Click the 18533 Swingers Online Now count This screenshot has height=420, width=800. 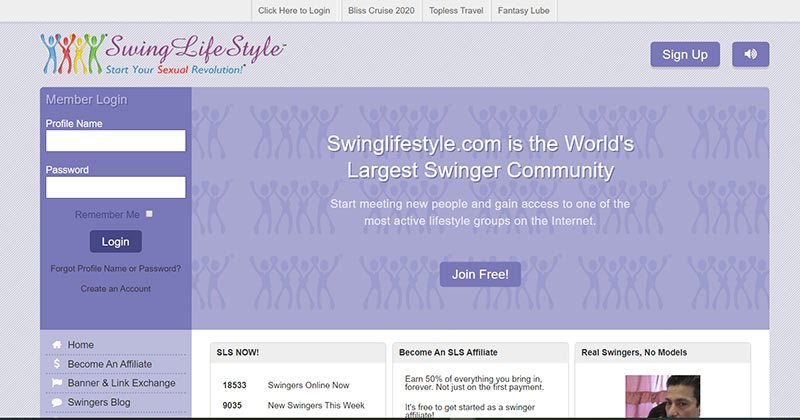pyautogui.click(x=235, y=385)
